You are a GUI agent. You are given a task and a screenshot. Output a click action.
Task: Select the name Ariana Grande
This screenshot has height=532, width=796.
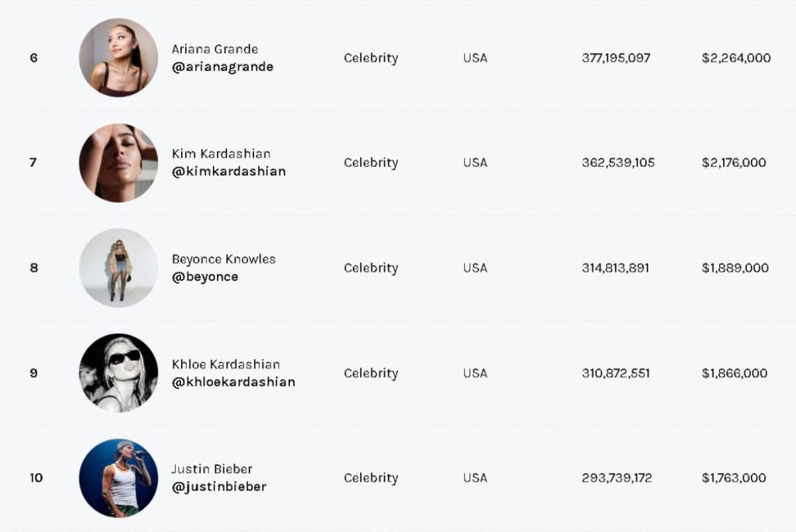point(215,49)
